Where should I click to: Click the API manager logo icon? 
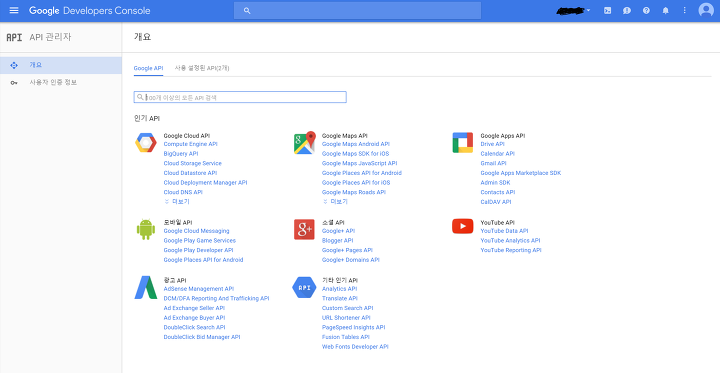(14, 38)
